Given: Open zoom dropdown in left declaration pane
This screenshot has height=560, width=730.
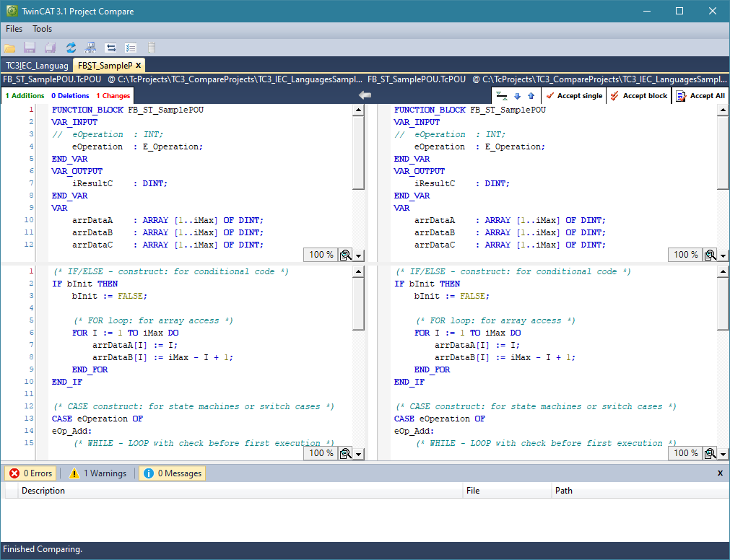Looking at the screenshot, I should (x=358, y=255).
